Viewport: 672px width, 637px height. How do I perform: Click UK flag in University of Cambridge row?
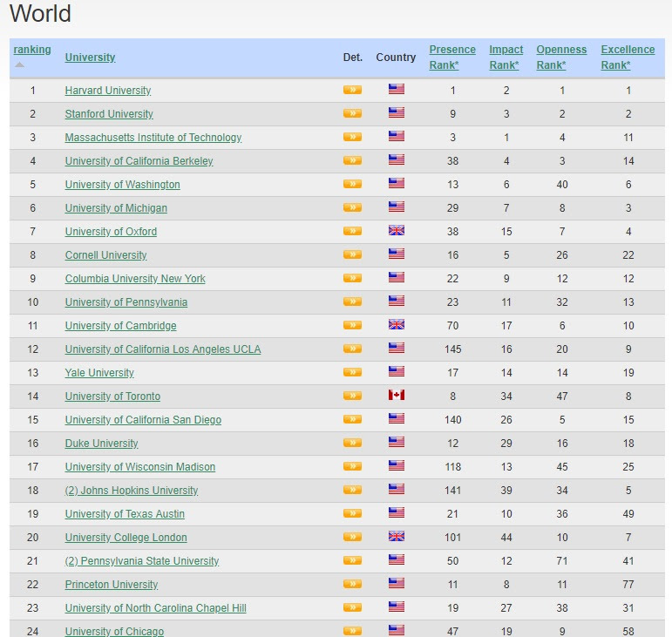coord(397,325)
